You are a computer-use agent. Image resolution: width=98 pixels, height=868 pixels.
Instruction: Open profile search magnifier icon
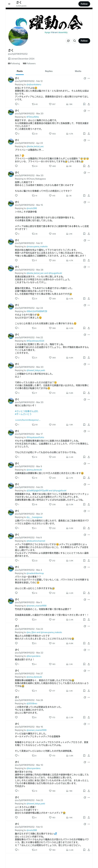point(75,41)
